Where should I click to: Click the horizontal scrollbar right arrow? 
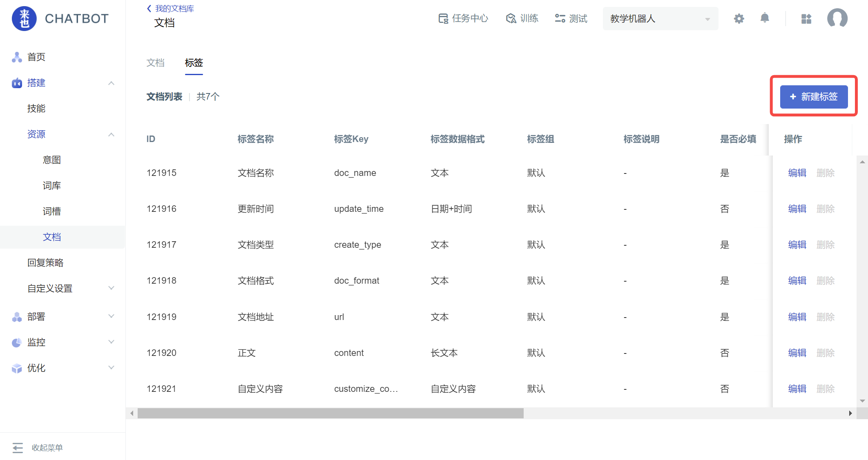tap(850, 413)
